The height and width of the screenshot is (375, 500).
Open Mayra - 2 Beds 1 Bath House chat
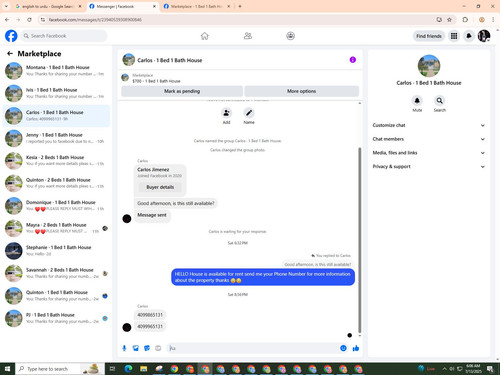point(56,228)
